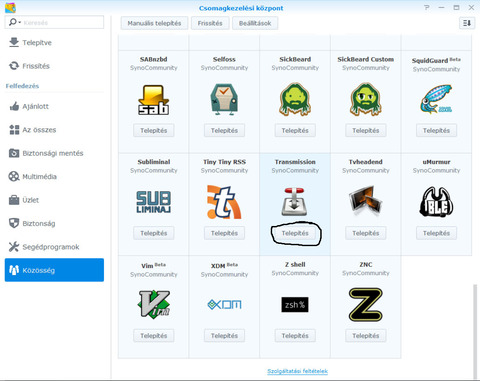Select the SickBeard package icon

pos(295,99)
